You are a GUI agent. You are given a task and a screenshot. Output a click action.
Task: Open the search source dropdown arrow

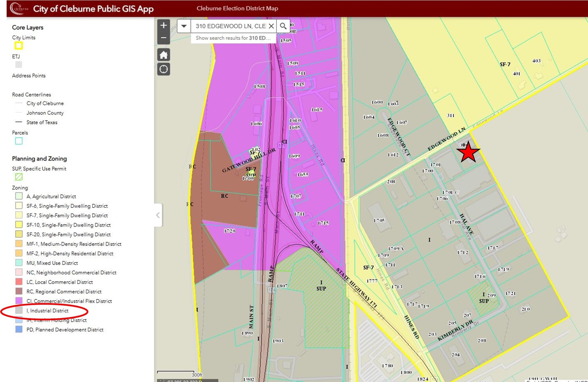[x=184, y=26]
